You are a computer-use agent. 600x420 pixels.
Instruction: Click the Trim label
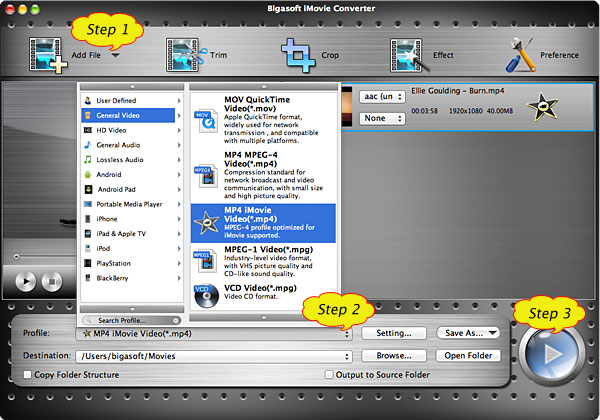(218, 55)
